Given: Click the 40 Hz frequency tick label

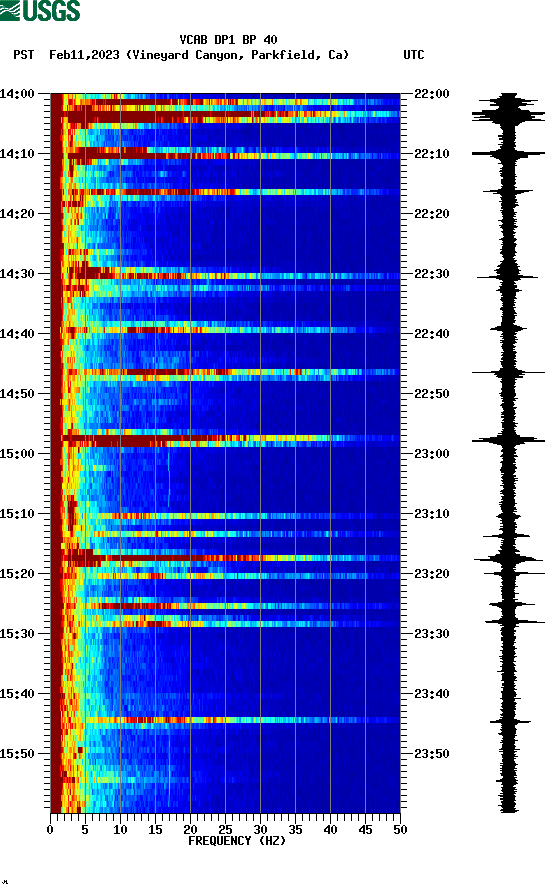Looking at the screenshot, I should (330, 830).
